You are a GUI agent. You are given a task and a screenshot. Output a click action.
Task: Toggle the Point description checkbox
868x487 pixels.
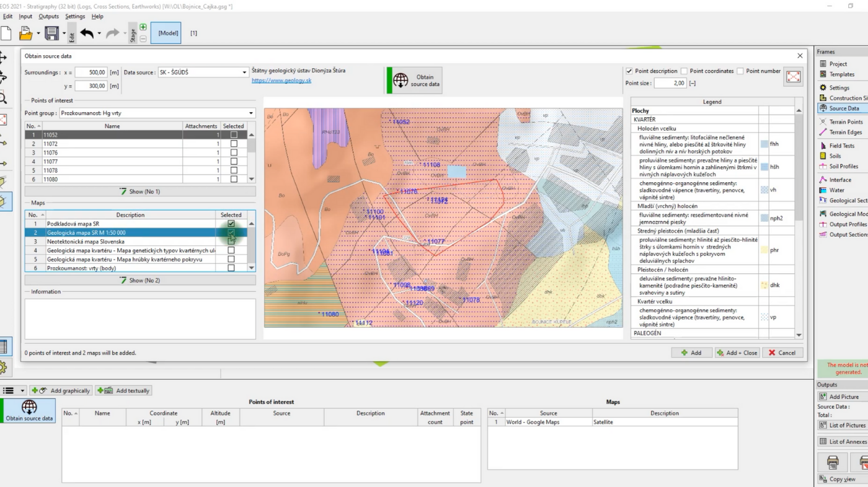point(629,71)
